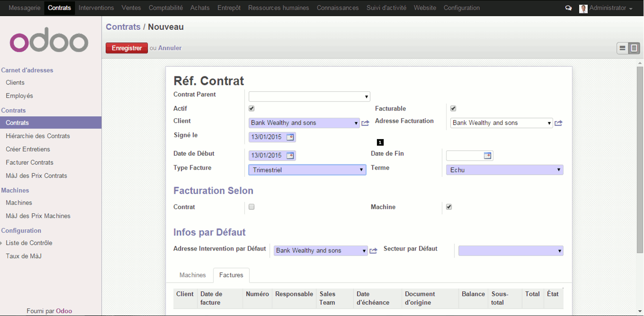Uncheck the Machine billing checkbox
The image size is (644, 316).
click(449, 207)
